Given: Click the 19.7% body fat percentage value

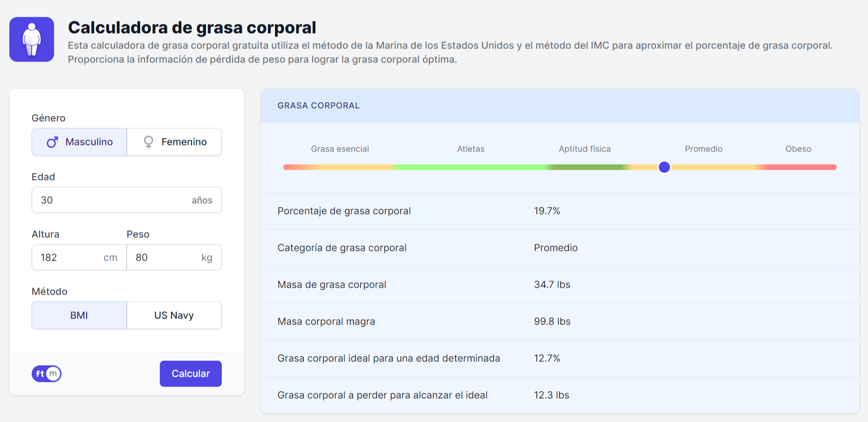Looking at the screenshot, I should point(547,211).
